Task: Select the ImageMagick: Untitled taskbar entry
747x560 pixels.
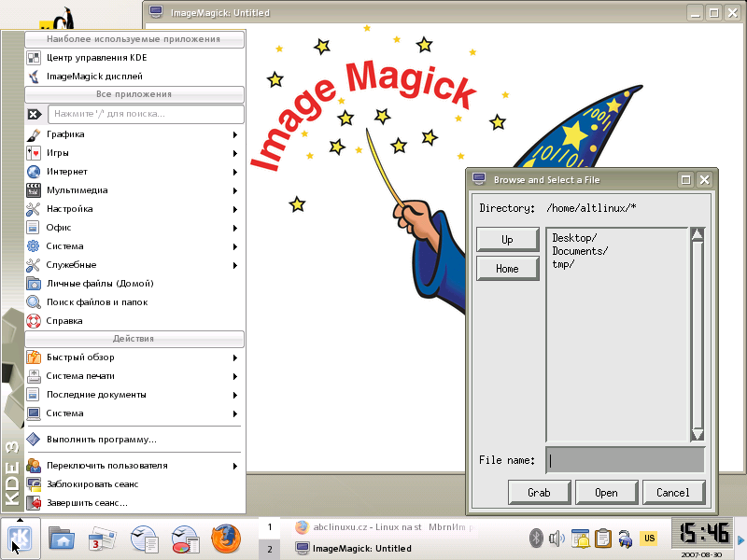Action: click(x=386, y=548)
